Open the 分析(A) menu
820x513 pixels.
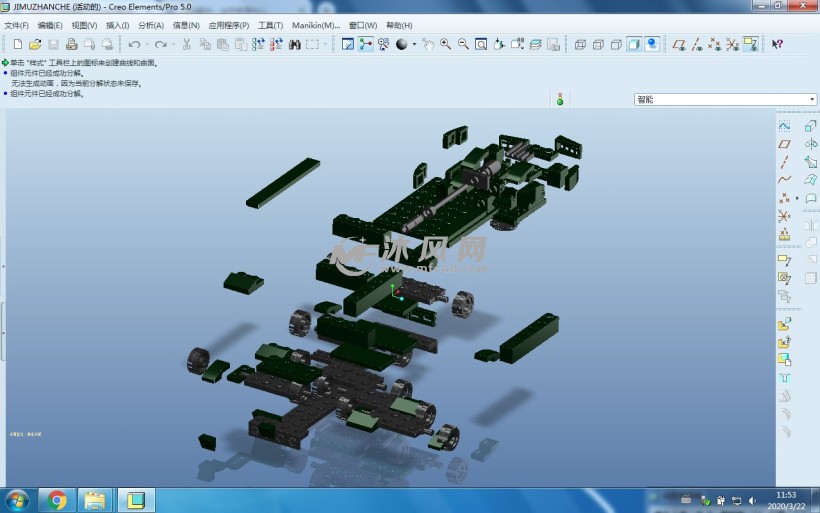[151, 25]
